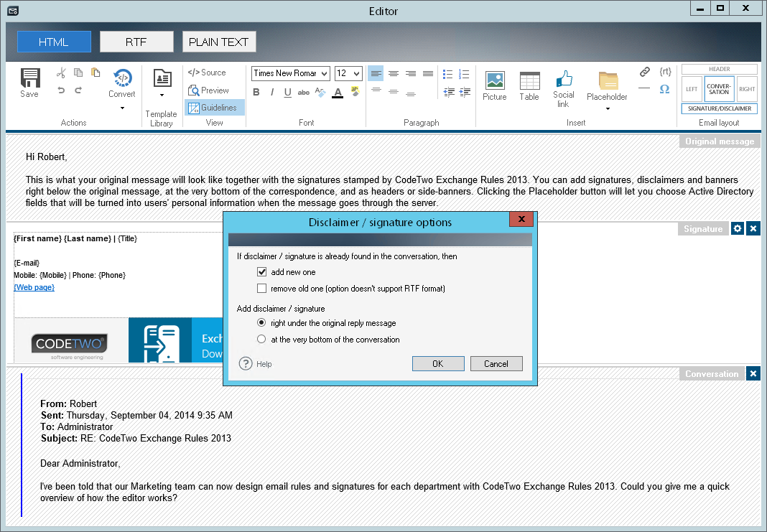The width and height of the screenshot is (767, 532).
Task: Open the Template Library icon
Action: pos(162,78)
